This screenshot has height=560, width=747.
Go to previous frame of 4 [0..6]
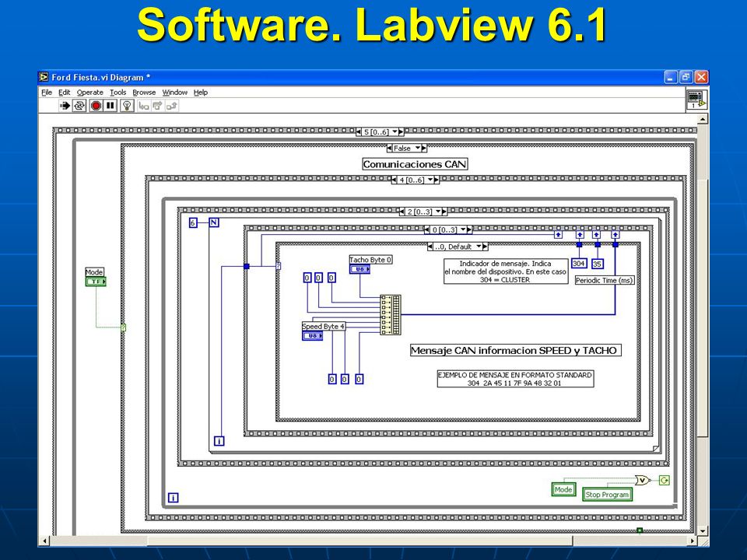tap(394, 180)
